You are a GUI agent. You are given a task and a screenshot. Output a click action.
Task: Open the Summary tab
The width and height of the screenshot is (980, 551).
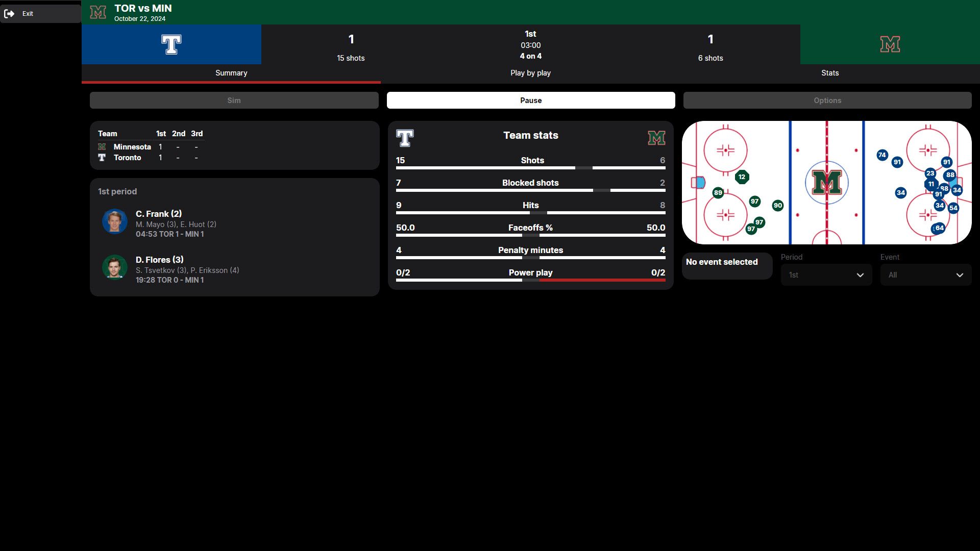point(231,73)
